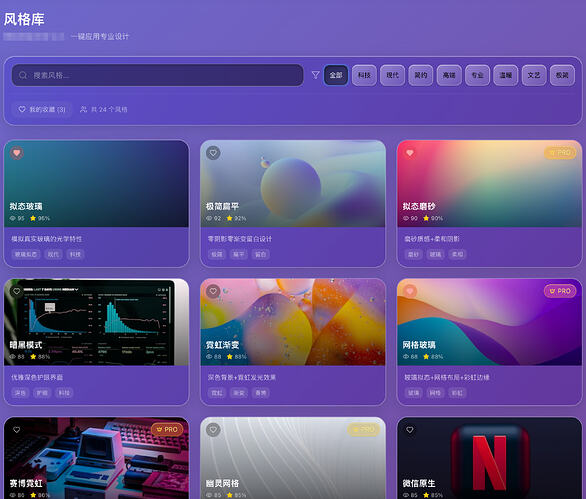Toggle favorite heart on 暗黑模式 card

[16, 291]
